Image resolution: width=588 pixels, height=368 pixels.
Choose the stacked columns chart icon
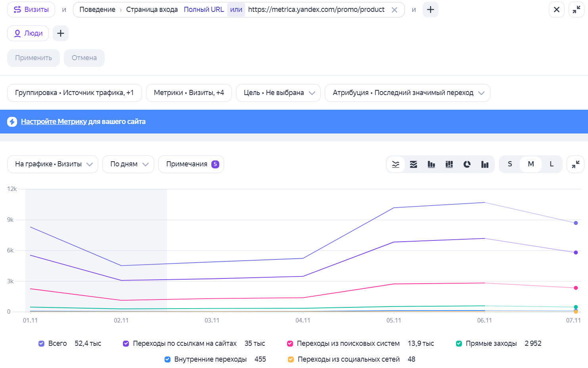449,164
